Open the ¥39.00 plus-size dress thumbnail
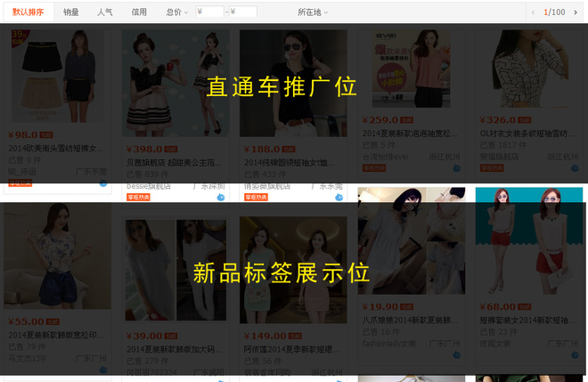This screenshot has width=588, height=382. [176, 270]
